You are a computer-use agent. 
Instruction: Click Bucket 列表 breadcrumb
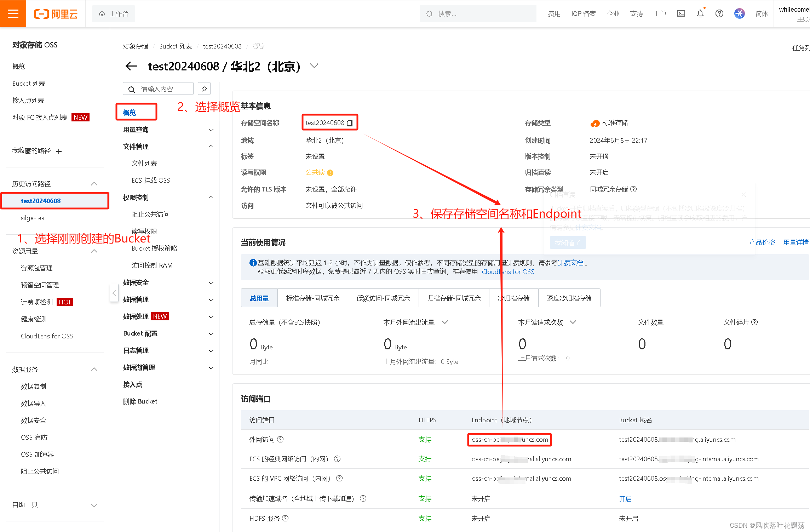[176, 46]
